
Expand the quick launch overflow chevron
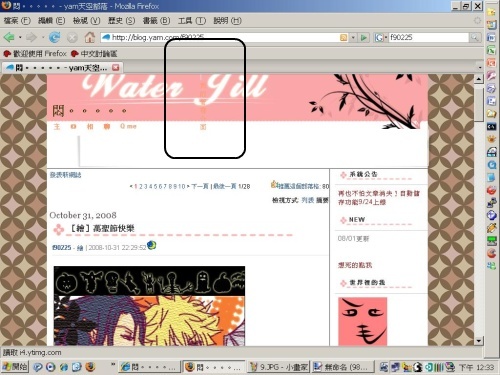click(x=113, y=365)
